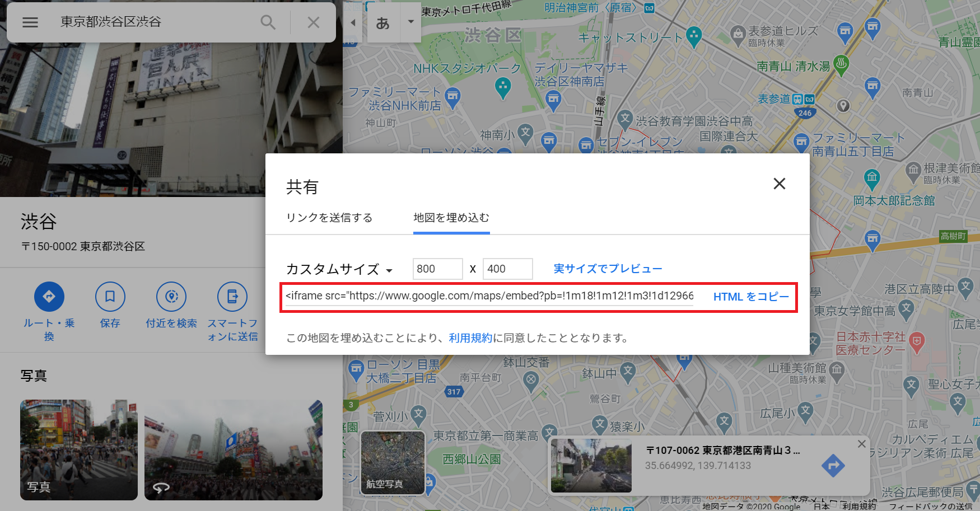This screenshot has height=511, width=980.
Task: Select the 地図を埋め込む tab
Action: pos(451,218)
